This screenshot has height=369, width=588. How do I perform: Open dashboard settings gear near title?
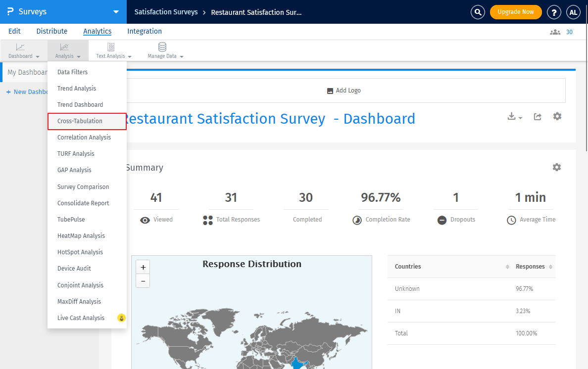coord(557,116)
